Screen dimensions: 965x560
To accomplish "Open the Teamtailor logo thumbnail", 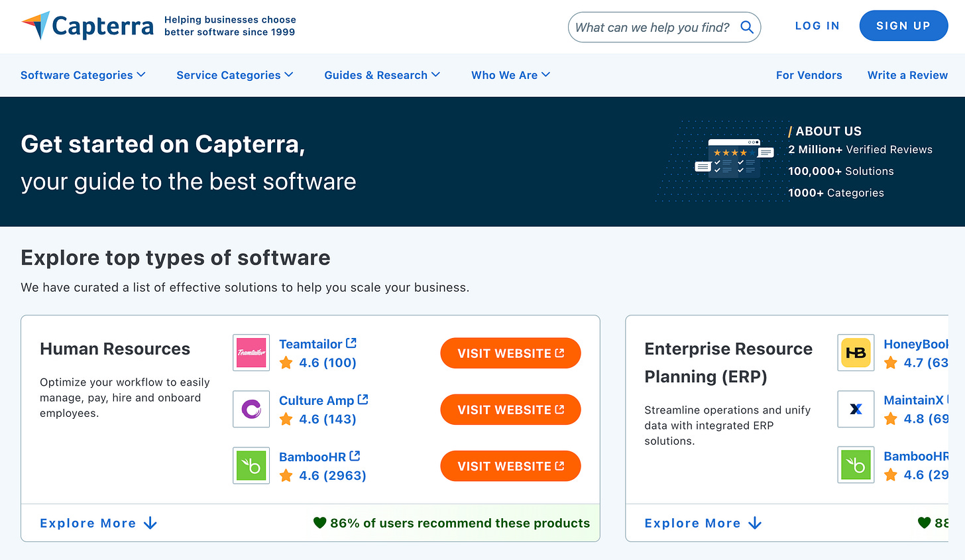I will (251, 353).
